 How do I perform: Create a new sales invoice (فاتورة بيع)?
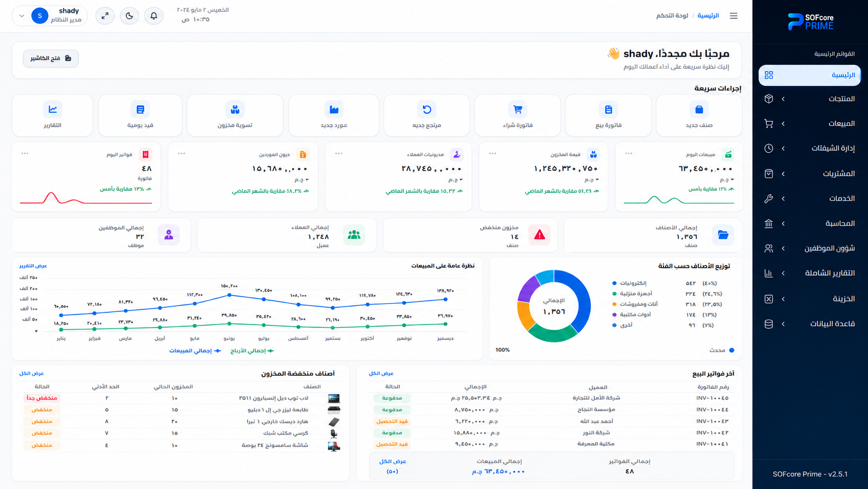point(608,115)
